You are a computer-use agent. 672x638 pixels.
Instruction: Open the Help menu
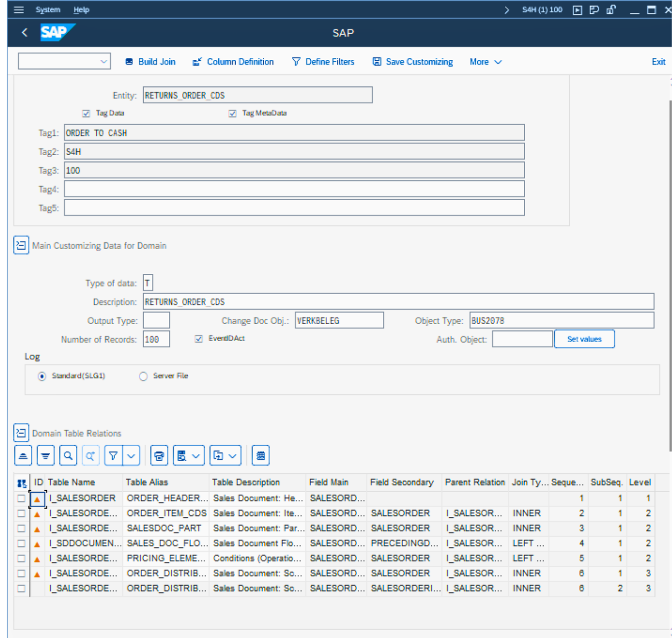coord(81,10)
